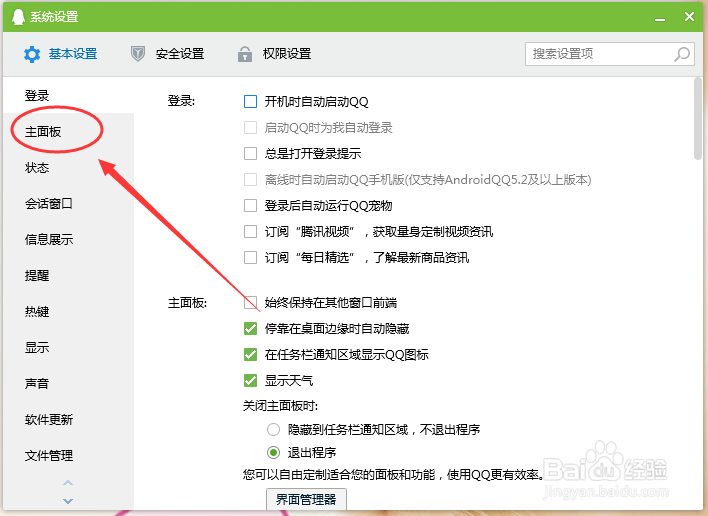Open the 基本设置 tab
Screen dimensions: 708x516
point(61,54)
